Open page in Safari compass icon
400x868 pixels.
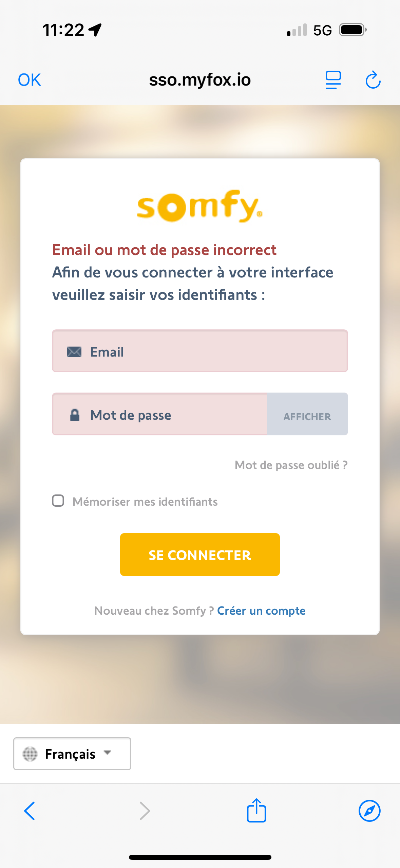[369, 811]
